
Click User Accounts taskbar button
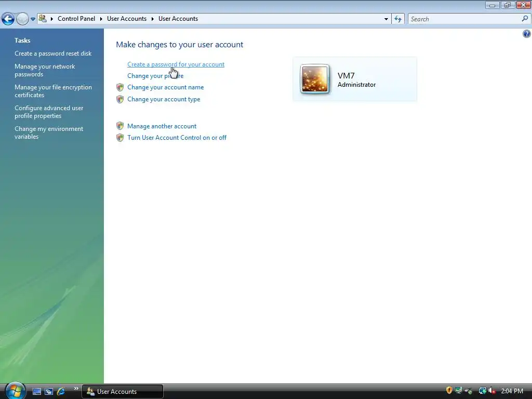[x=123, y=392]
